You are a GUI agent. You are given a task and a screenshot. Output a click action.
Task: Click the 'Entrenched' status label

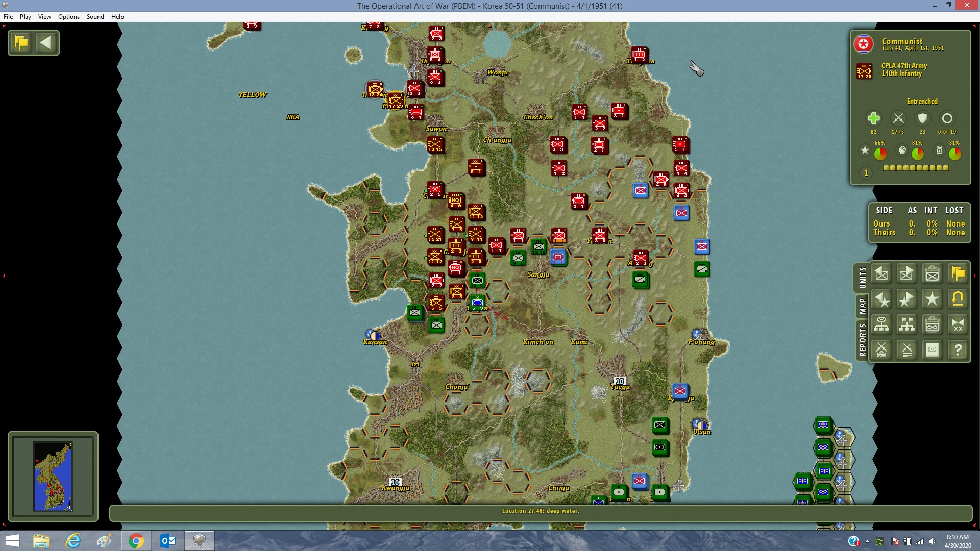click(x=922, y=102)
